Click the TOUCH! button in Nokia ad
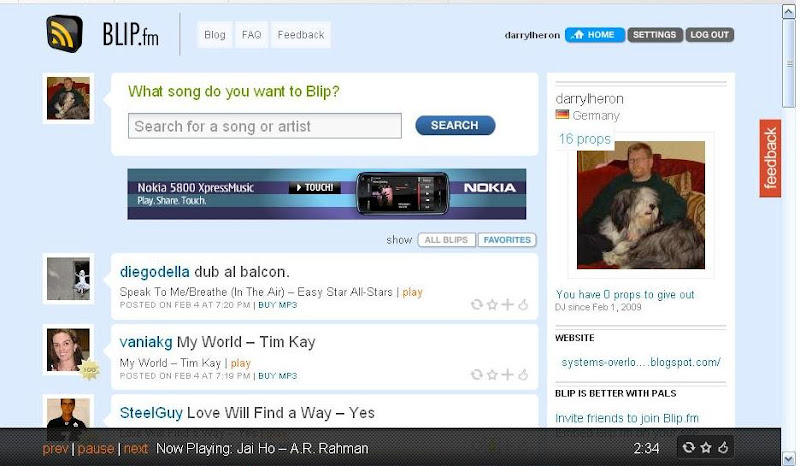 pyautogui.click(x=315, y=188)
